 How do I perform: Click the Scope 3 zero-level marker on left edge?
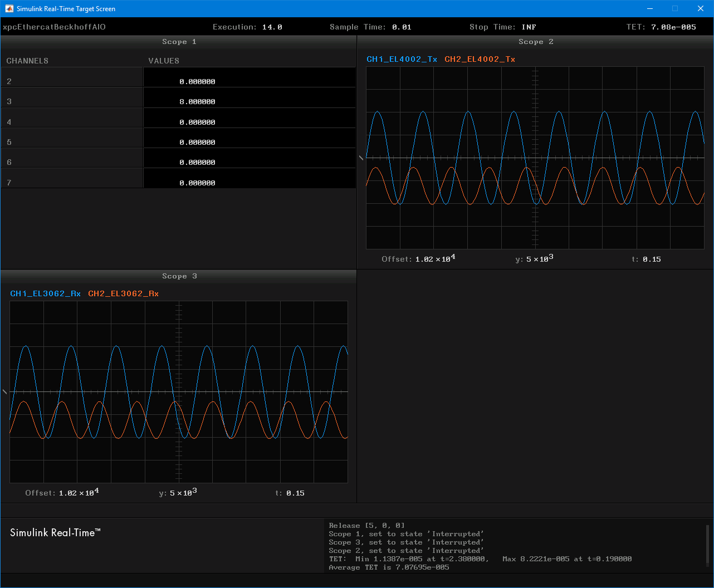click(x=5, y=392)
